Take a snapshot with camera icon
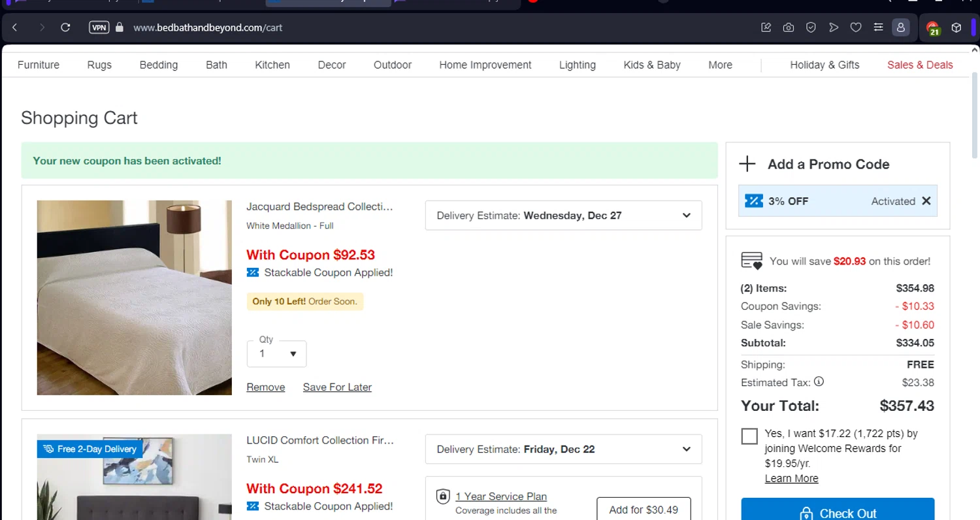This screenshot has height=520, width=980. [x=789, y=27]
